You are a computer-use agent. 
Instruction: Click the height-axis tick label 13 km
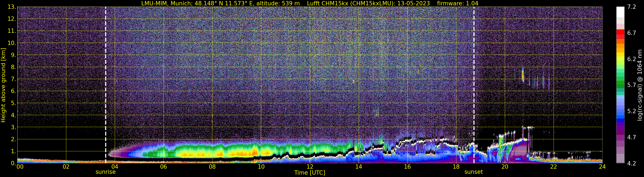[12, 7]
